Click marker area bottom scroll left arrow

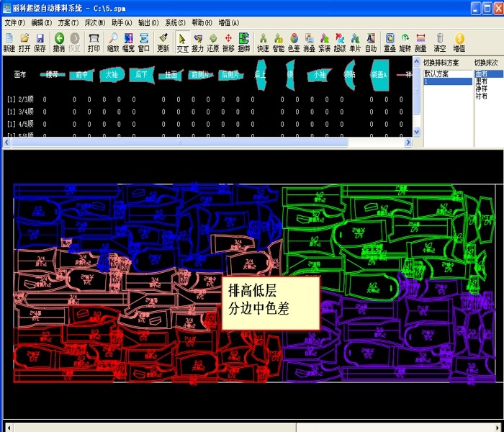pos(9,428)
